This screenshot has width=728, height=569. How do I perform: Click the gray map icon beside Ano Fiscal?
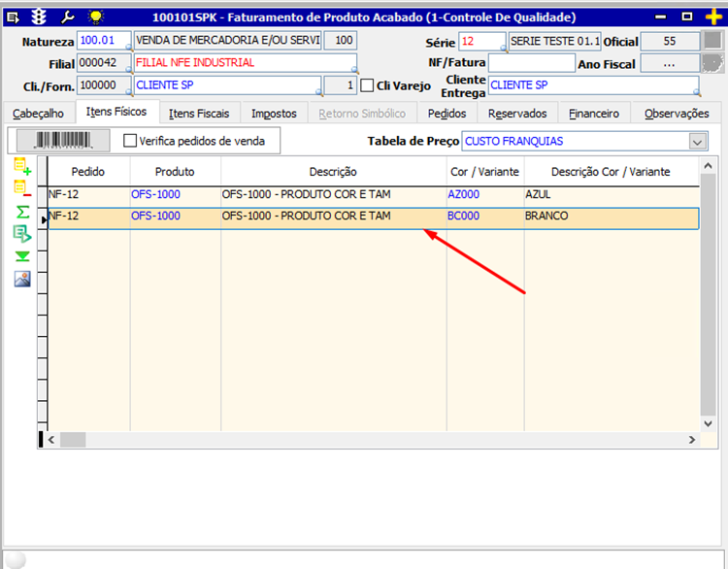point(712,63)
